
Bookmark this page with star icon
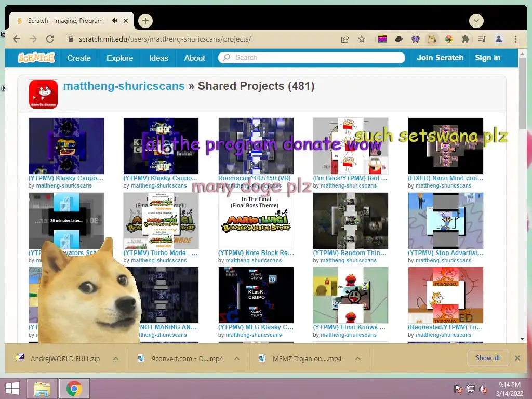pyautogui.click(x=362, y=39)
